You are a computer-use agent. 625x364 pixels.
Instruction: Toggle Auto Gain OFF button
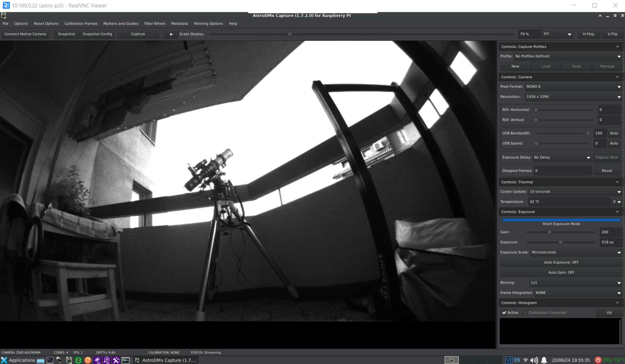point(561,272)
